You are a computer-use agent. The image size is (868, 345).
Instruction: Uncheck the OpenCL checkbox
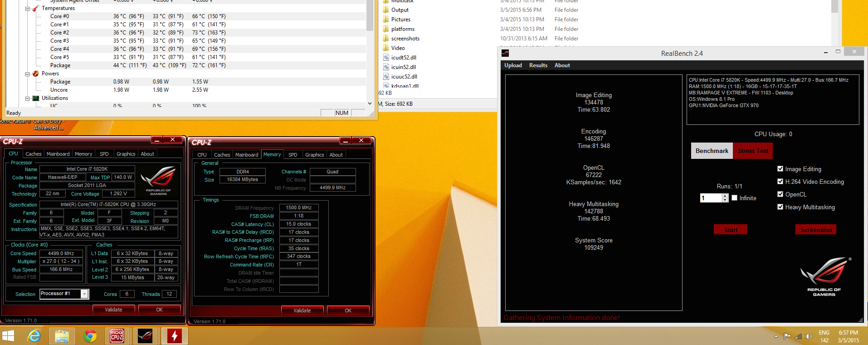click(780, 194)
